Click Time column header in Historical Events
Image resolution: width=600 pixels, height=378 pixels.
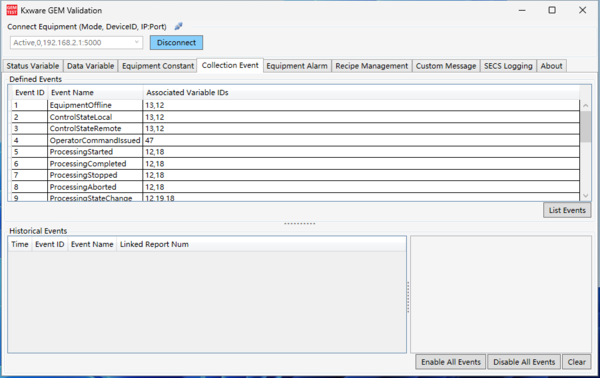point(20,244)
